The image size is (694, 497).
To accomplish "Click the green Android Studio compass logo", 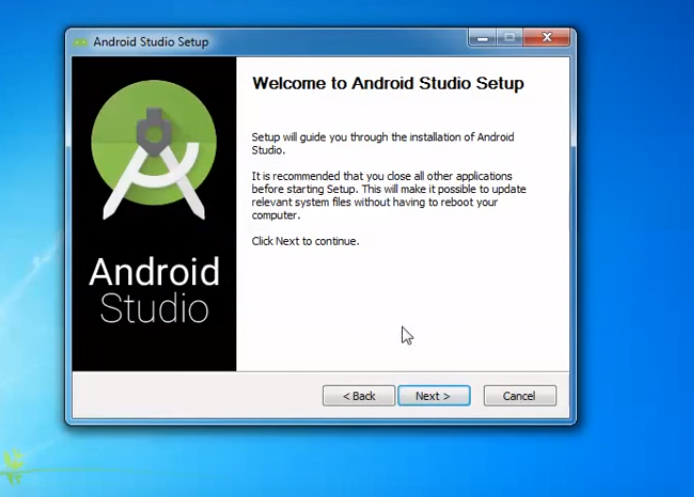I will coord(154,150).
